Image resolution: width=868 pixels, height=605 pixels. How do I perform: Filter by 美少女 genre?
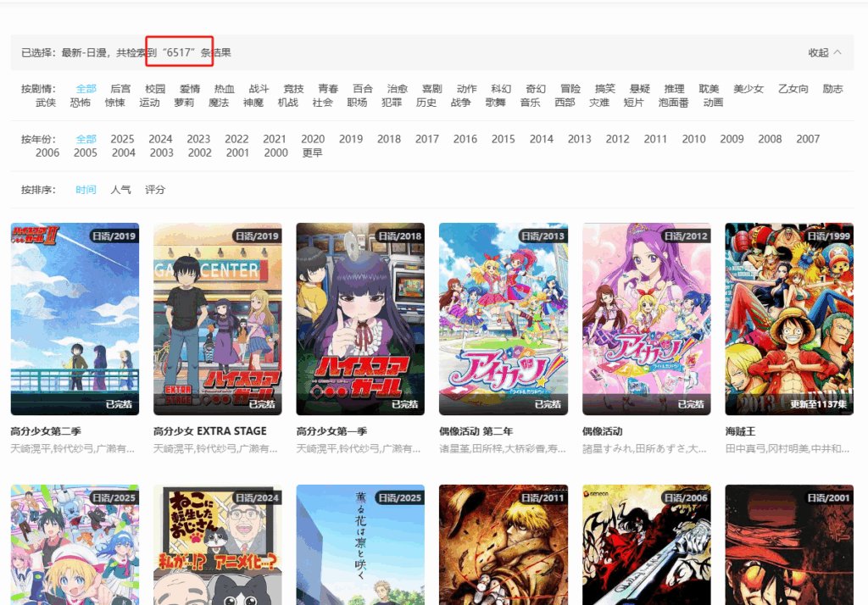tap(748, 89)
